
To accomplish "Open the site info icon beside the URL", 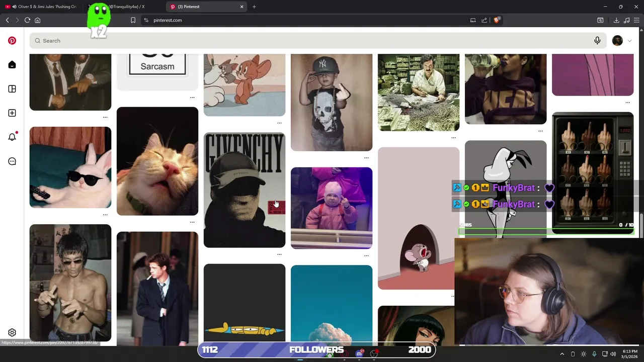I will tap(146, 20).
